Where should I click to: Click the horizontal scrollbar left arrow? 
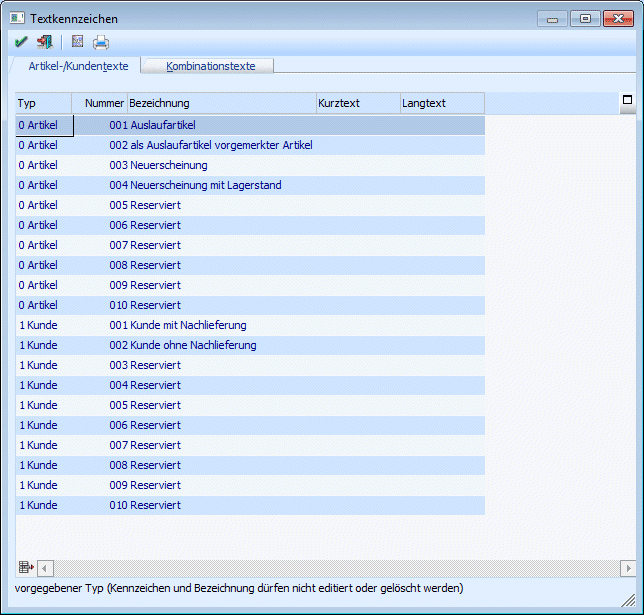[x=45, y=568]
